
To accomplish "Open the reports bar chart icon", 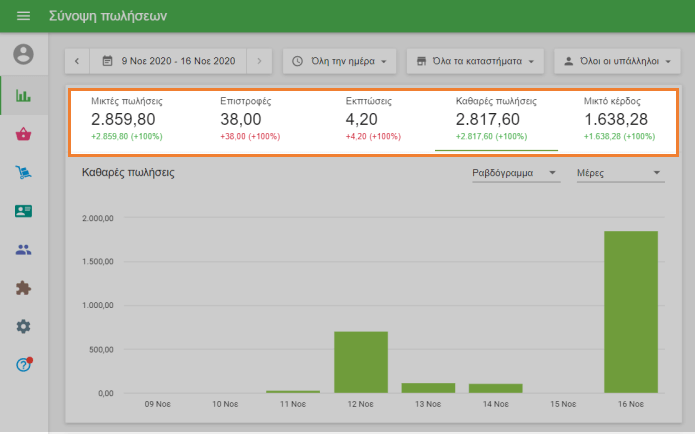I will (x=23, y=97).
